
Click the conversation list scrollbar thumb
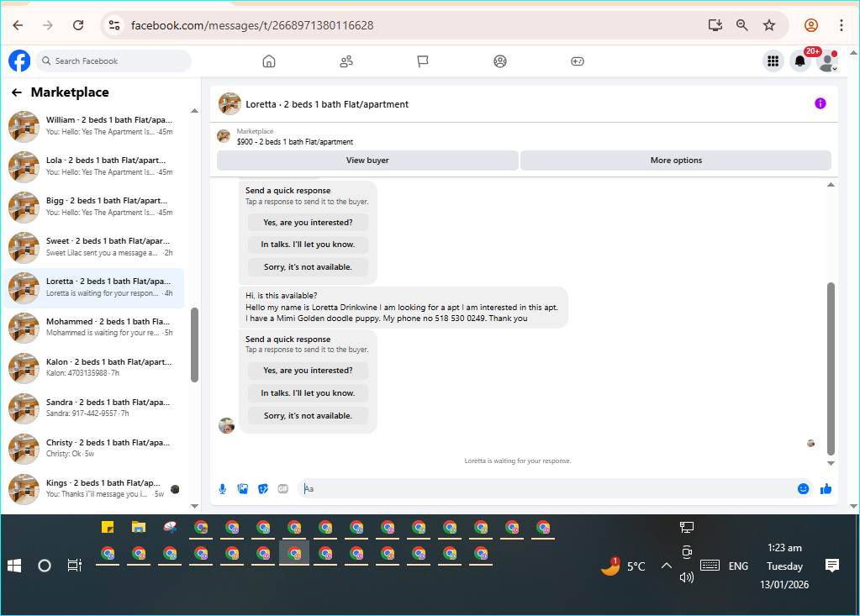coord(194,345)
